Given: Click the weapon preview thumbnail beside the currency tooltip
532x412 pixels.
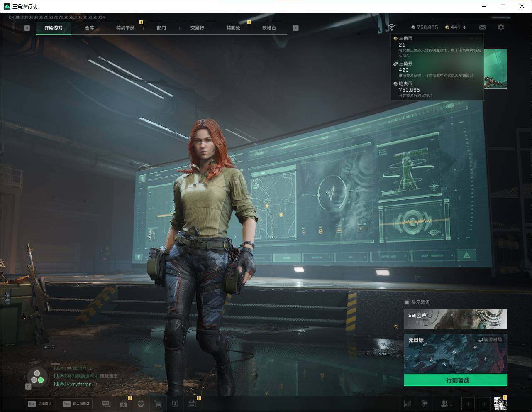Looking at the screenshot, I should pos(495,69).
